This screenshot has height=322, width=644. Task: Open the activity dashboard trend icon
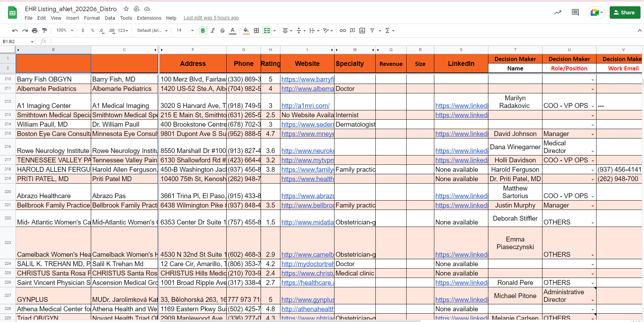click(558, 12)
